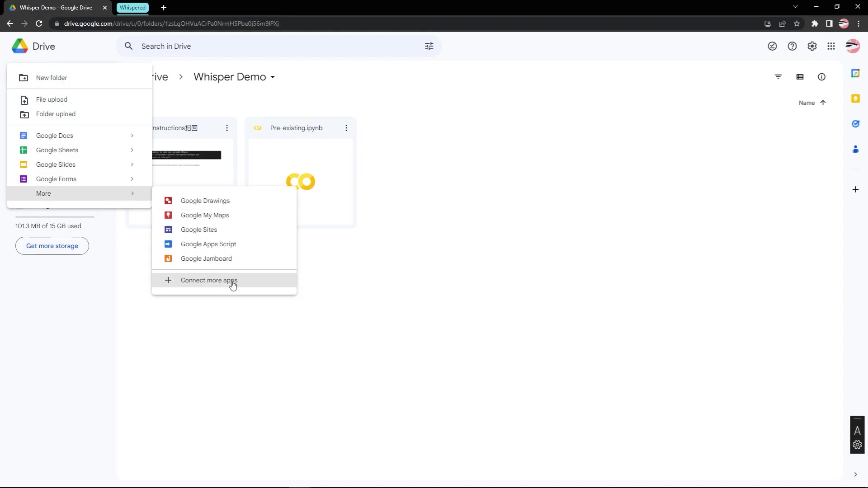Viewport: 868px width, 488px height.
Task: Click the Google Drive logo
Action: pyautogui.click(x=20, y=46)
